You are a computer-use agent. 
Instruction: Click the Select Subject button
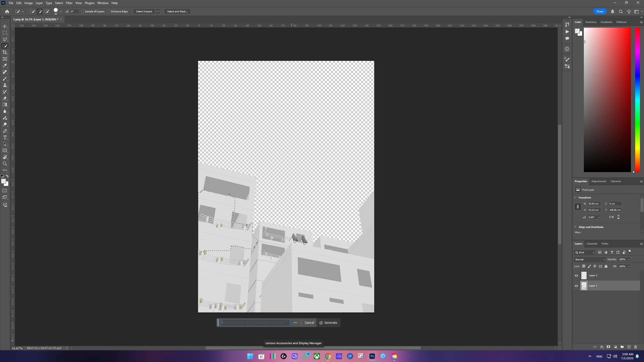coord(144,11)
